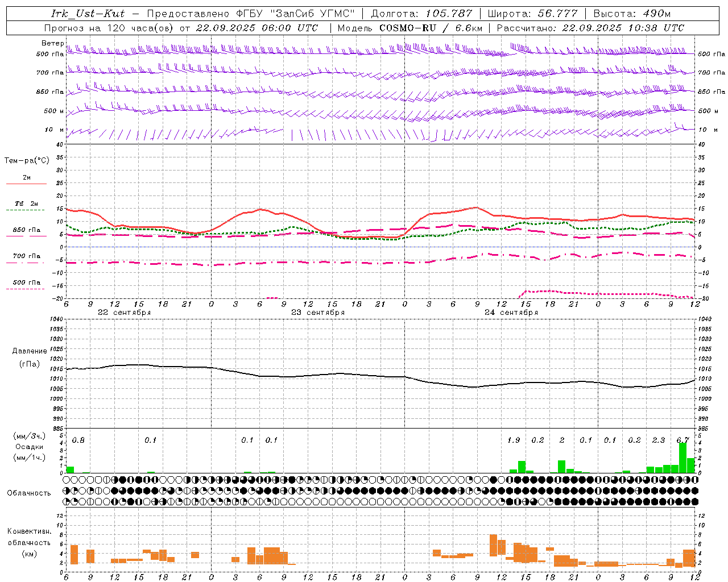Click the precipitation value 1.9
This screenshot has width=728, height=582.
pos(514,440)
